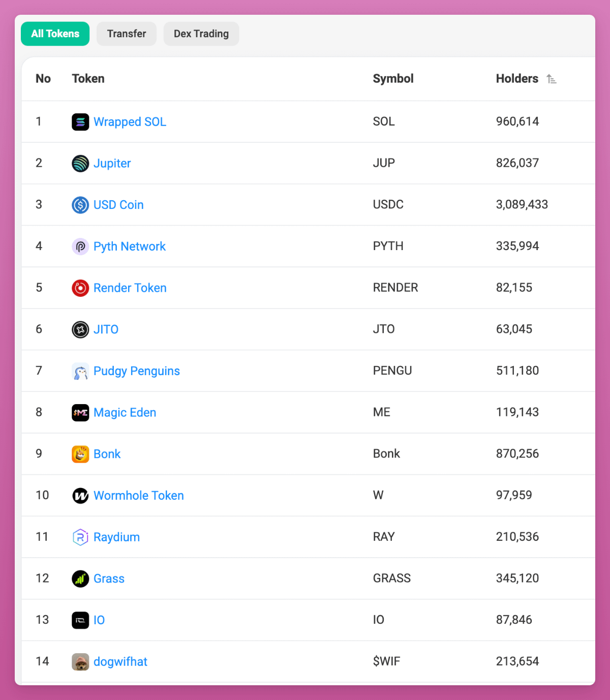Click the Wrapped SOL token logo icon
This screenshot has height=700, width=610.
click(x=80, y=122)
